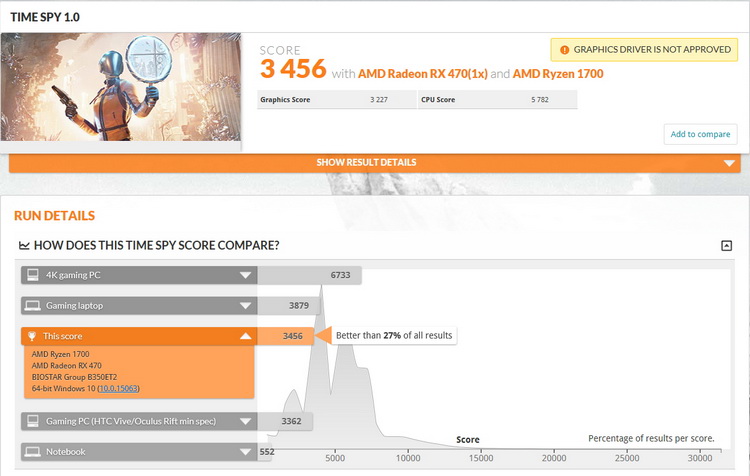Click BIOSTAR Group B350ET2 text
This screenshot has width=750, height=476.
(x=74, y=377)
